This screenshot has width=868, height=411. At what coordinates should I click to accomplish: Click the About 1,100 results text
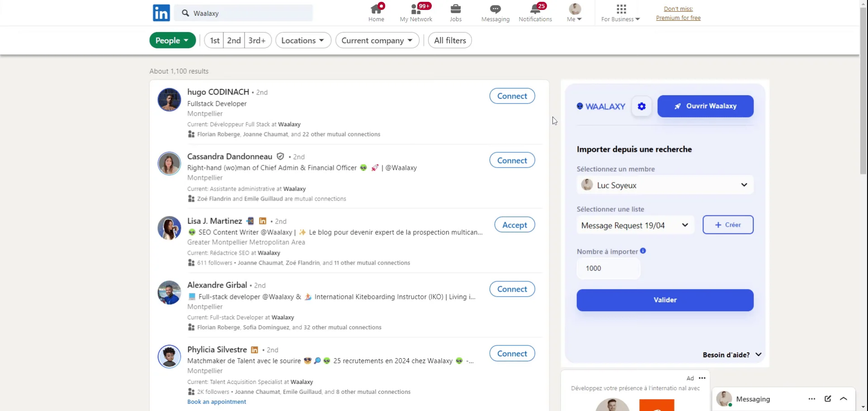click(x=179, y=71)
